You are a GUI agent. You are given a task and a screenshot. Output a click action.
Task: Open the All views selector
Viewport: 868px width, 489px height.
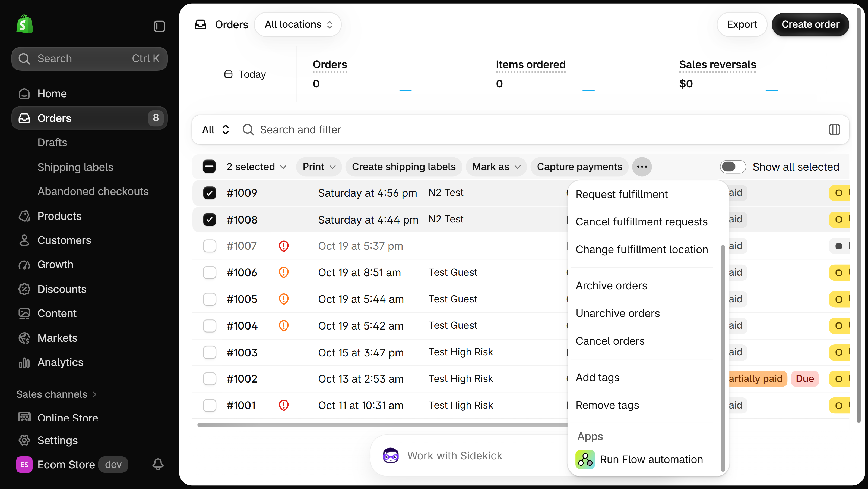[x=216, y=130]
